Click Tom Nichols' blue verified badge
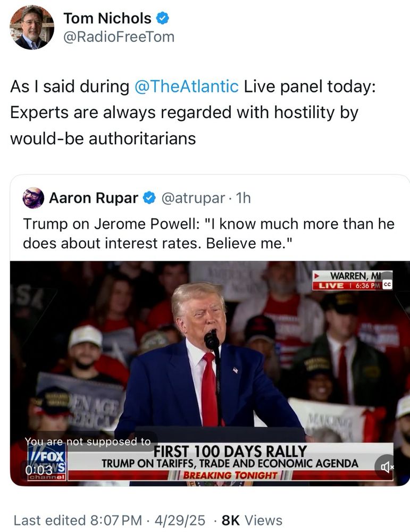The width and height of the screenshot is (410, 532). pyautogui.click(x=162, y=18)
